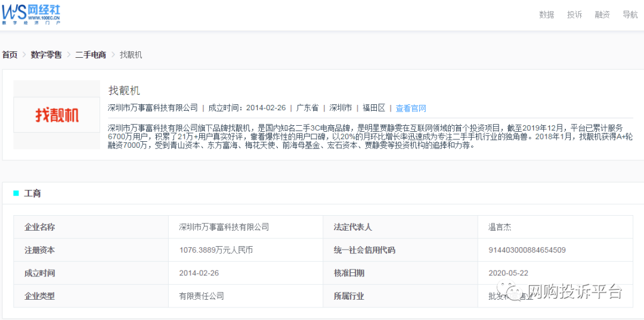Click the credit code 914403000884654509
Image resolution: width=644 pixels, height=320 pixels.
(527, 250)
